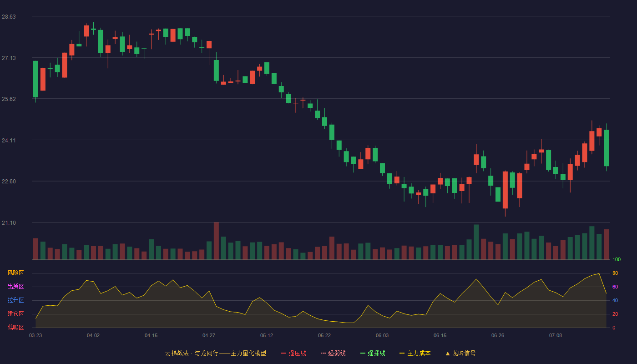Click the 强弱线 pink dashed legend icon
This screenshot has height=364, width=637.
pyautogui.click(x=324, y=353)
